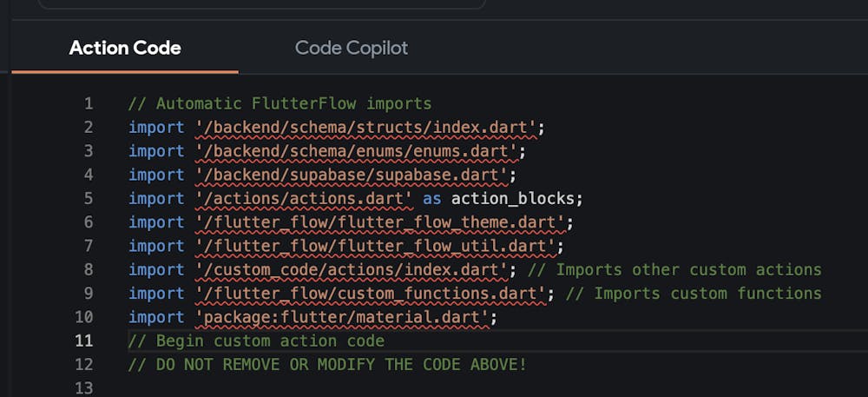Click the 'Begin custom action code' comment
The width and height of the screenshot is (868, 397).
point(256,341)
